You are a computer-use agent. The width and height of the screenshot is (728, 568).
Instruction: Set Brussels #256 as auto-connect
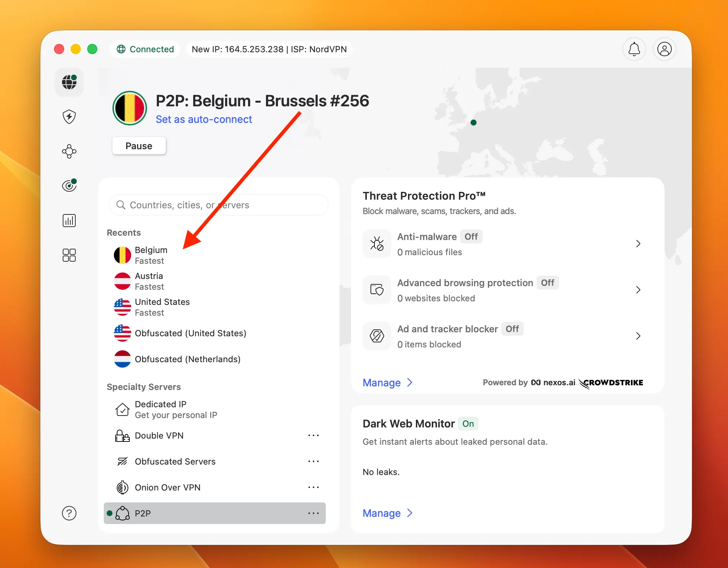coord(204,119)
